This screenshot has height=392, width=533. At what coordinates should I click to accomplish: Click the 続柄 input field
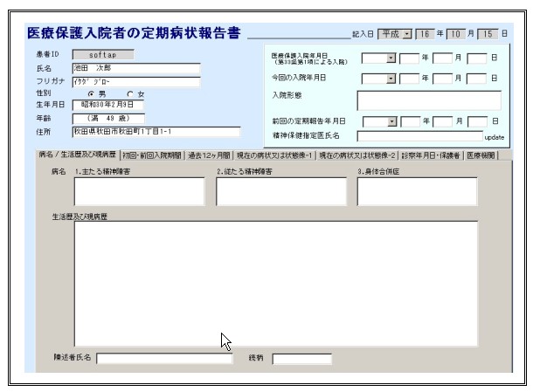302,358
